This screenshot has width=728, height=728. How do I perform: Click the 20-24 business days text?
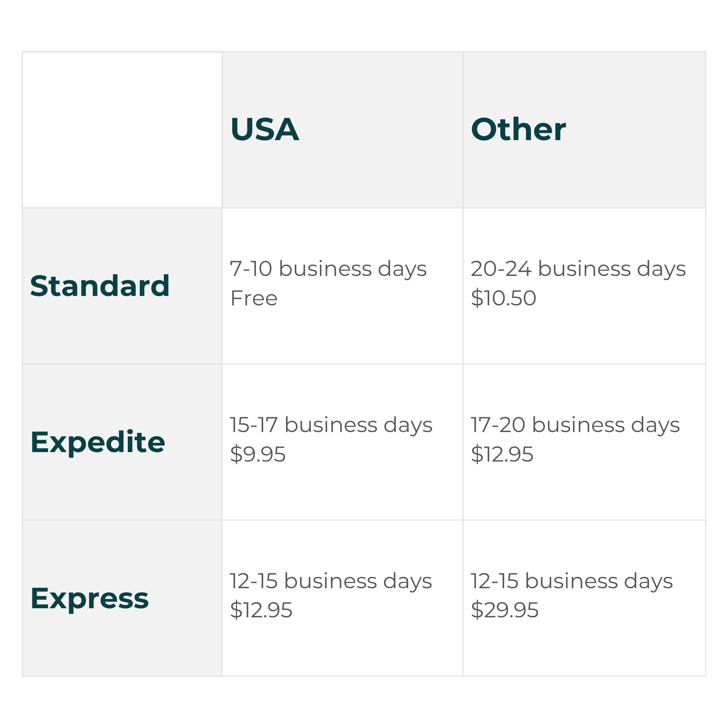(578, 269)
